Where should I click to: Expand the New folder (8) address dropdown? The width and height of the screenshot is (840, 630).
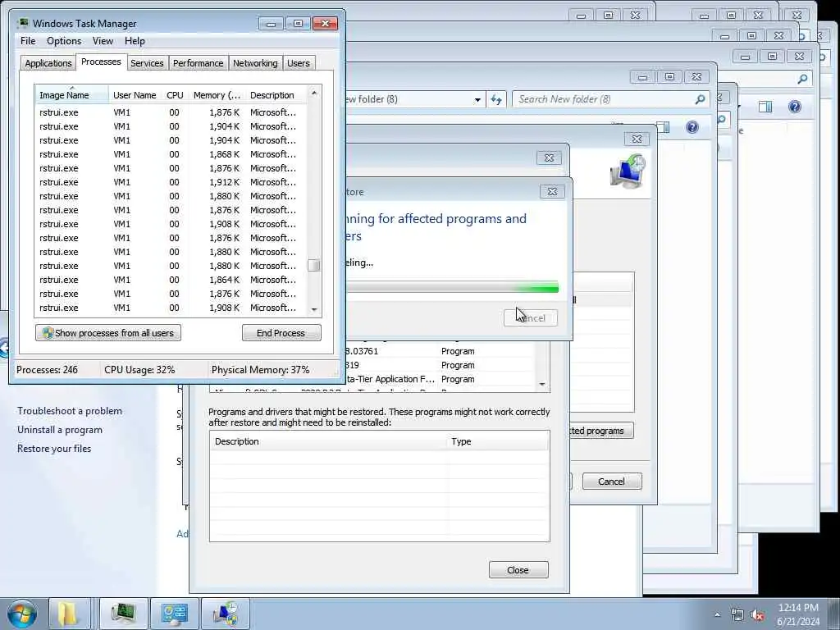pyautogui.click(x=477, y=99)
